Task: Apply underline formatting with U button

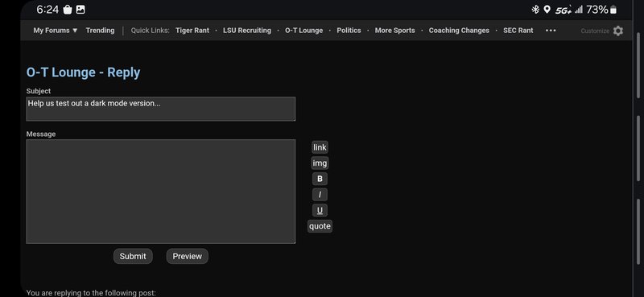Action: [320, 211]
